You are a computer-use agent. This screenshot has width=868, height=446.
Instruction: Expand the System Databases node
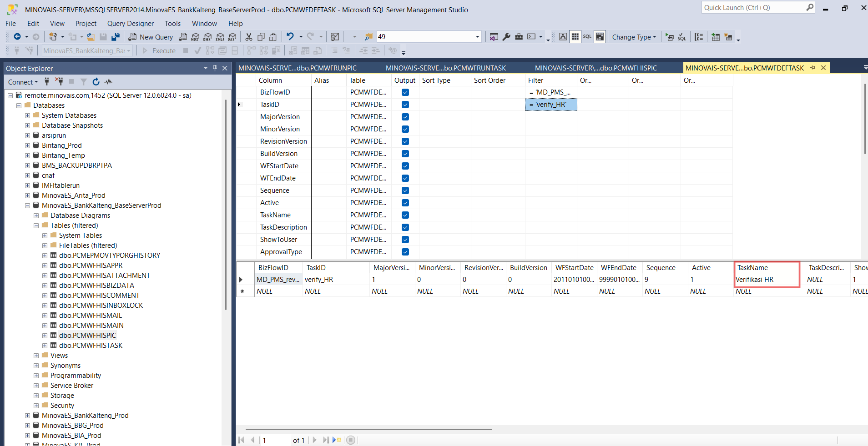pyautogui.click(x=27, y=115)
